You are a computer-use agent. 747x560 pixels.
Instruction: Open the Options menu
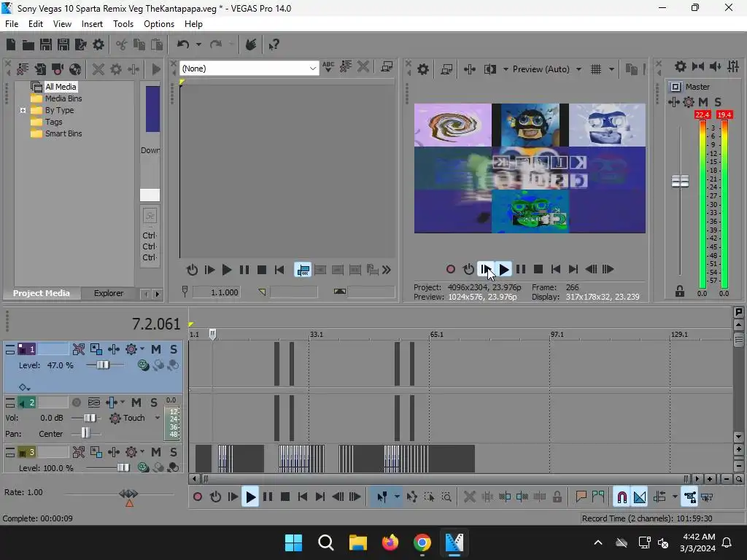[x=159, y=24]
